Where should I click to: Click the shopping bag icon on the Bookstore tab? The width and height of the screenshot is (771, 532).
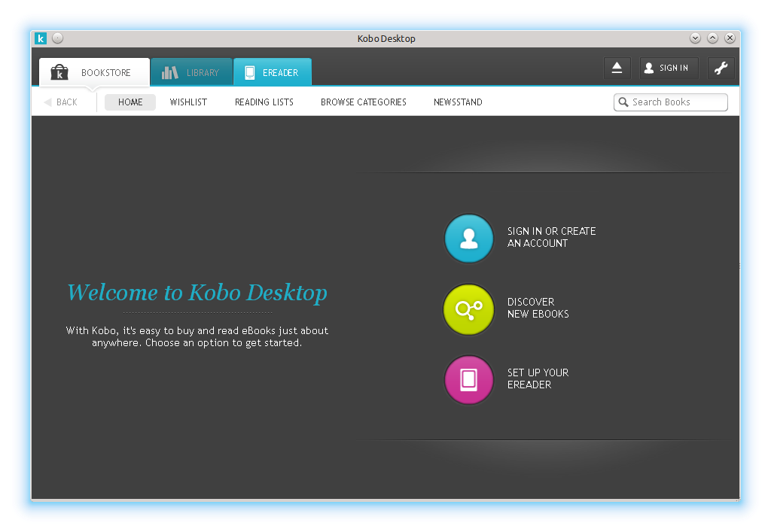pos(59,72)
